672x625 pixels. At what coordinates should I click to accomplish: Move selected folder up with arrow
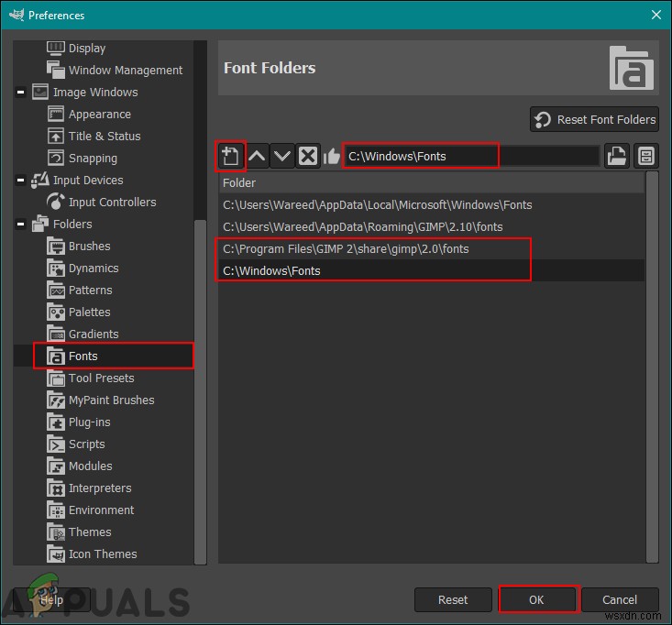tap(257, 156)
